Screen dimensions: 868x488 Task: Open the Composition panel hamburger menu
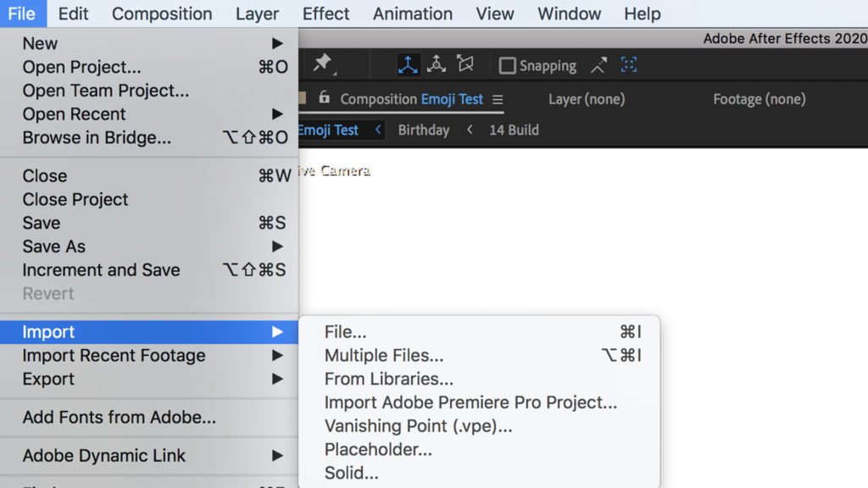(498, 100)
